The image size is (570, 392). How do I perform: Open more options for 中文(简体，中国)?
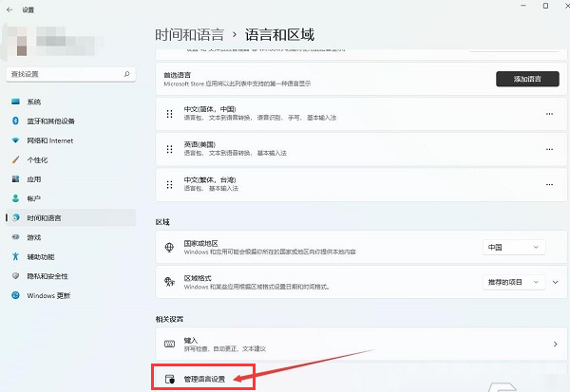[x=549, y=114]
